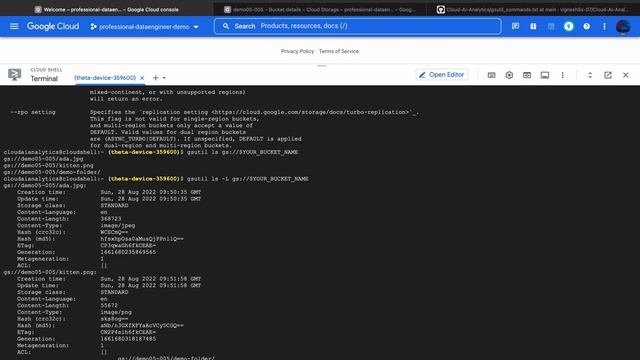
Task: Click the turbo-replication docs URL in terminal
Action: [x=311, y=112]
